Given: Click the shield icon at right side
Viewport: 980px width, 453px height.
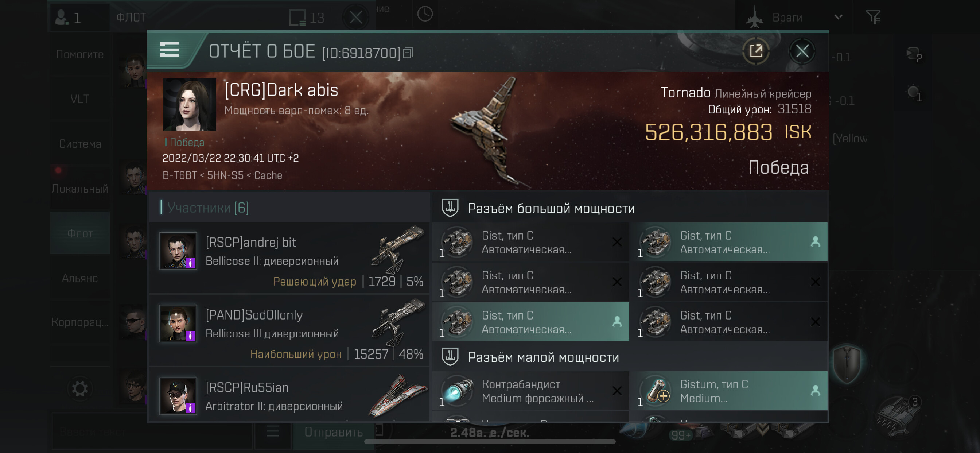Looking at the screenshot, I should point(847,364).
